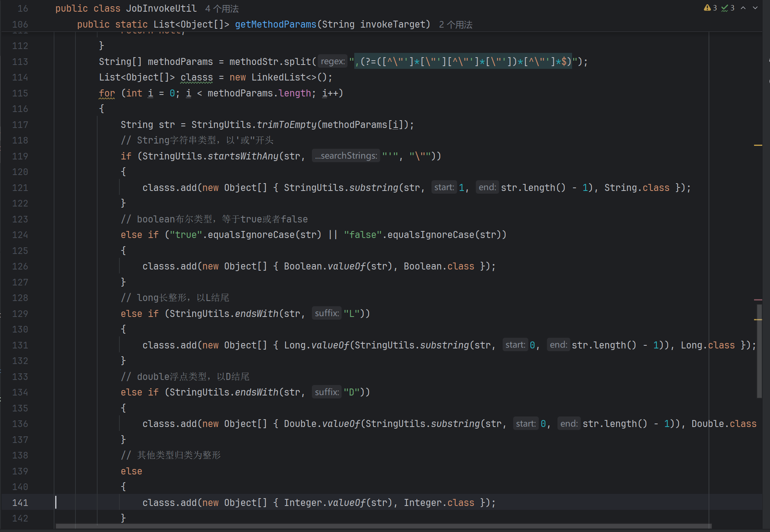Click the getMethodParams method name
Viewport: 770px width, 532px height.
pyautogui.click(x=275, y=24)
